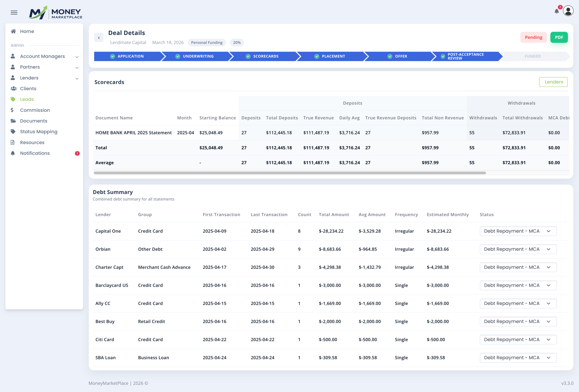The image size is (579, 392).
Task: Click the back arrow beside Deal Details
Action: (99, 38)
